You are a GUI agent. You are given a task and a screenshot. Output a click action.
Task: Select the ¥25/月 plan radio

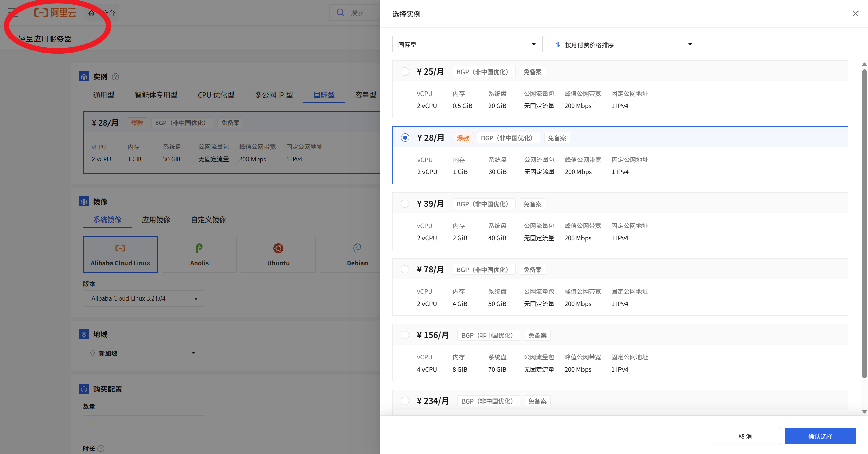[405, 71]
